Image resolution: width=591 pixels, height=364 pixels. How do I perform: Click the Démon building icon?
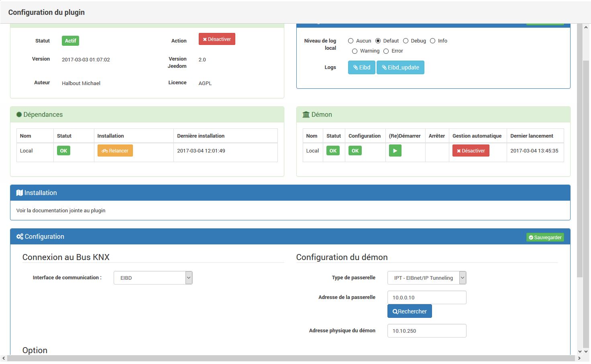point(306,115)
